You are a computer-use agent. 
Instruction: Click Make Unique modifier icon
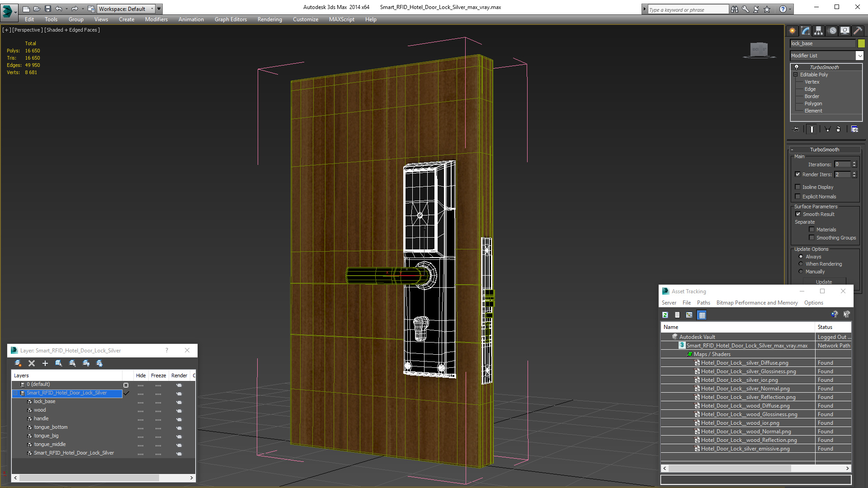point(828,129)
